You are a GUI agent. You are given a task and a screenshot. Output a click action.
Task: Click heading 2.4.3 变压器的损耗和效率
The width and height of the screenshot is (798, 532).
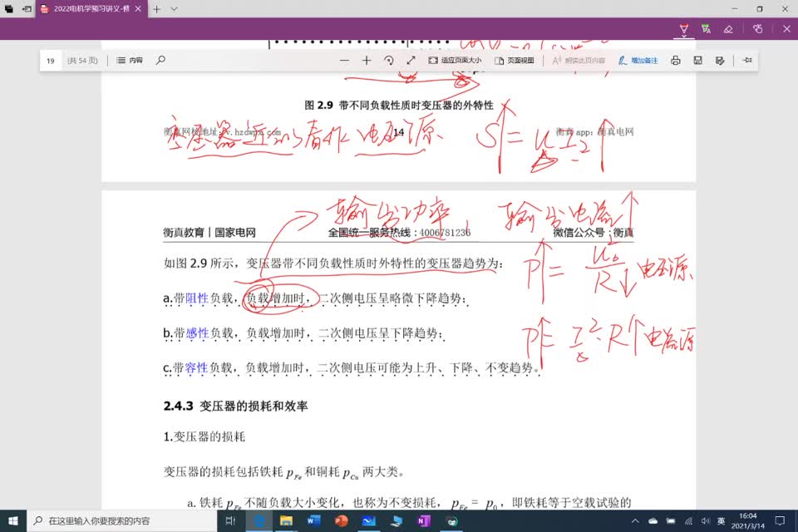click(x=235, y=406)
